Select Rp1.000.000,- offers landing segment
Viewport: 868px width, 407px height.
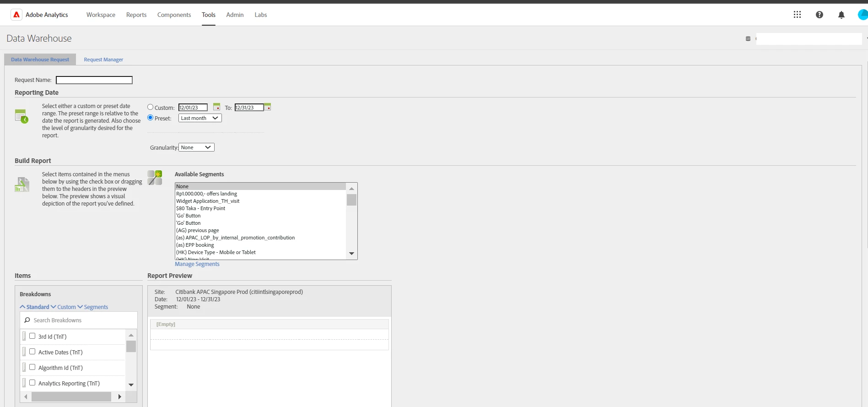pos(261,194)
